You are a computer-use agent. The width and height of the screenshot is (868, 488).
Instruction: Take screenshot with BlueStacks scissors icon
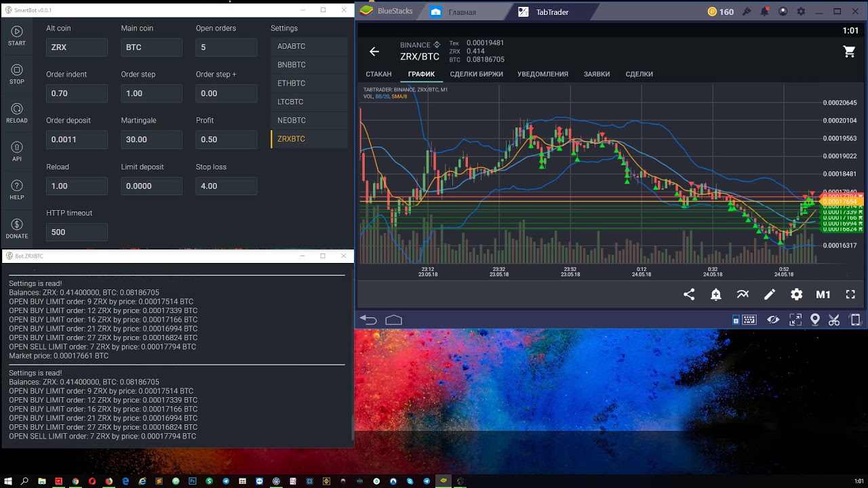coord(835,320)
